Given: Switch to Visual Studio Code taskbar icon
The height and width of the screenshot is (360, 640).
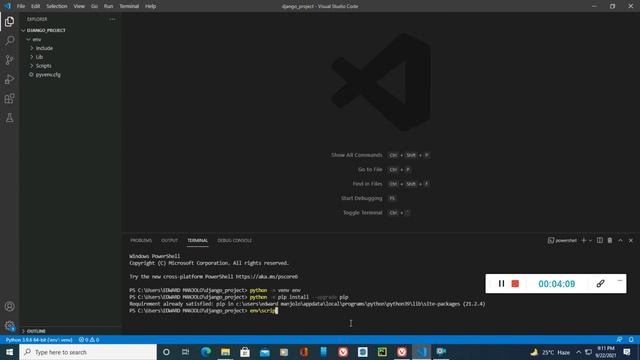Looking at the screenshot, I should pos(421,352).
